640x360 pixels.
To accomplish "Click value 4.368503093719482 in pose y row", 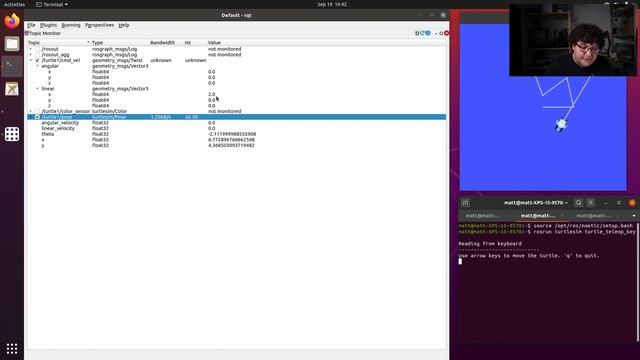I will (x=231, y=145).
